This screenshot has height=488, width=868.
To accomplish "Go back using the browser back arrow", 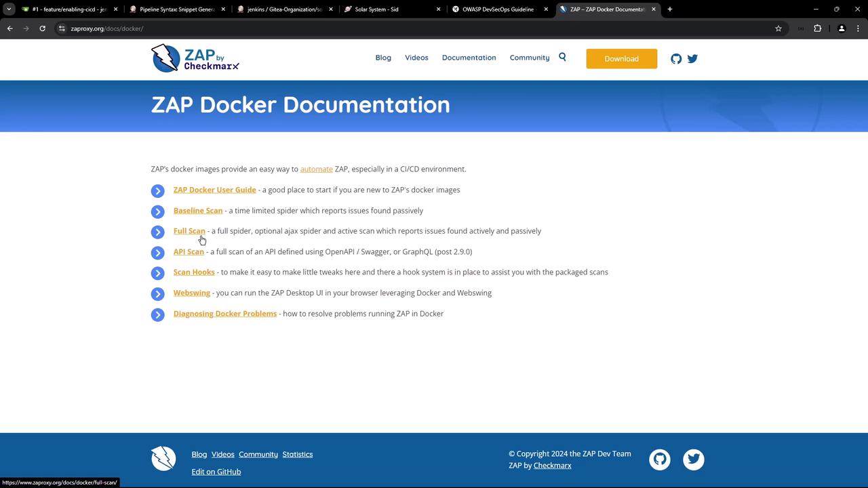I will pyautogui.click(x=9, y=28).
